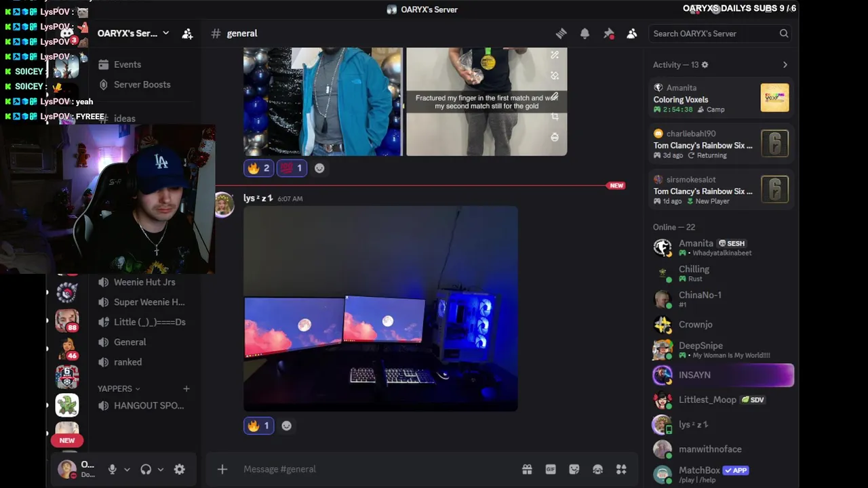This screenshot has width=868, height=488.
Task: Open INSAYN member entry
Action: coord(722,375)
